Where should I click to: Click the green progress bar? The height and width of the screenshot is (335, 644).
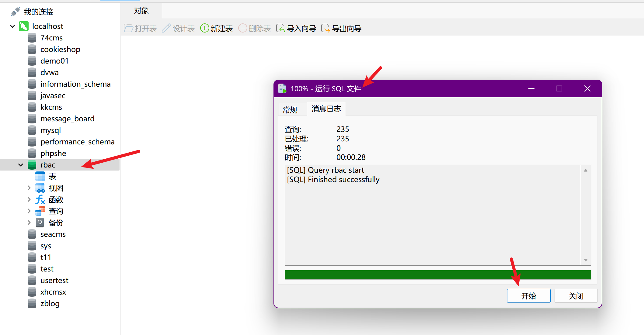[x=437, y=275]
